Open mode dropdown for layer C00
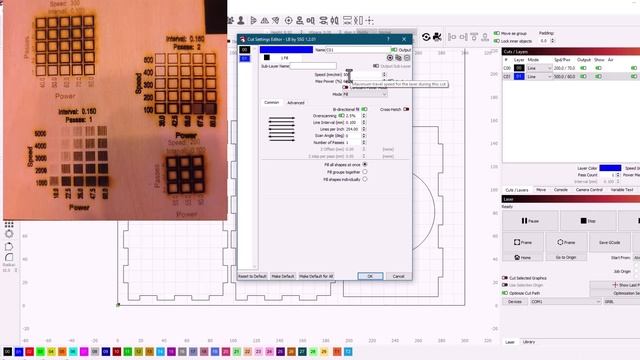This screenshot has height=360, width=640. 539,68
